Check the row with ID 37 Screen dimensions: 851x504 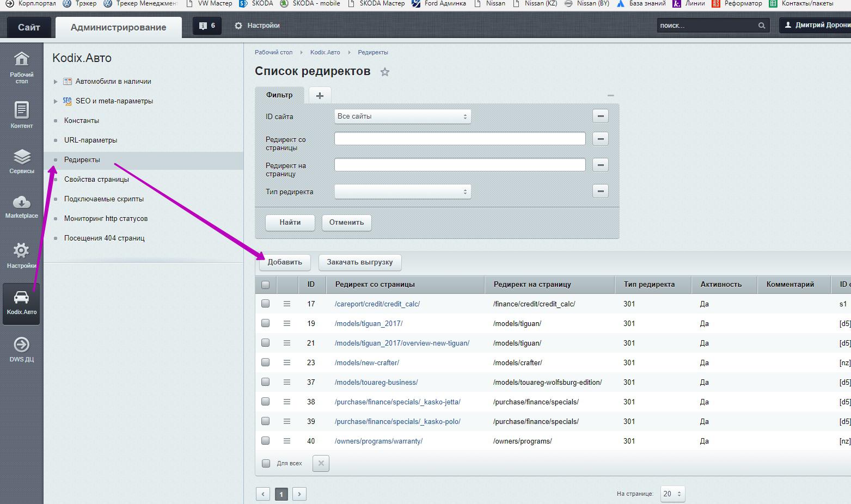click(266, 382)
